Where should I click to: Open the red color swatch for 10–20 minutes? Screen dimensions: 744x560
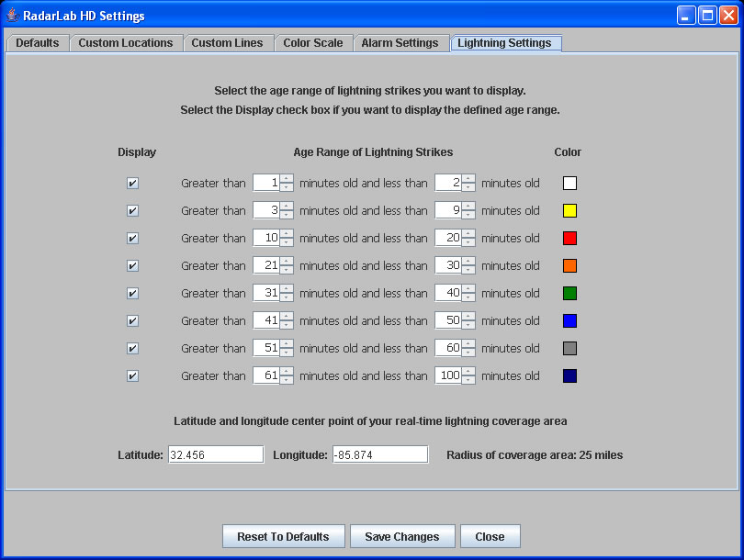tap(569, 238)
